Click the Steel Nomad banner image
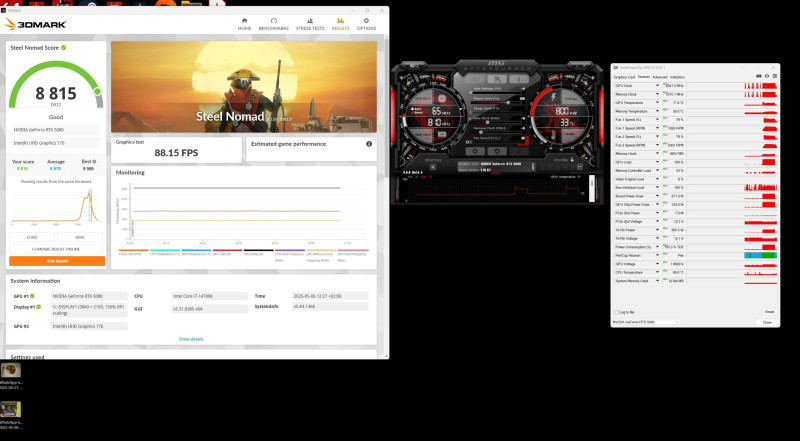 (x=244, y=87)
